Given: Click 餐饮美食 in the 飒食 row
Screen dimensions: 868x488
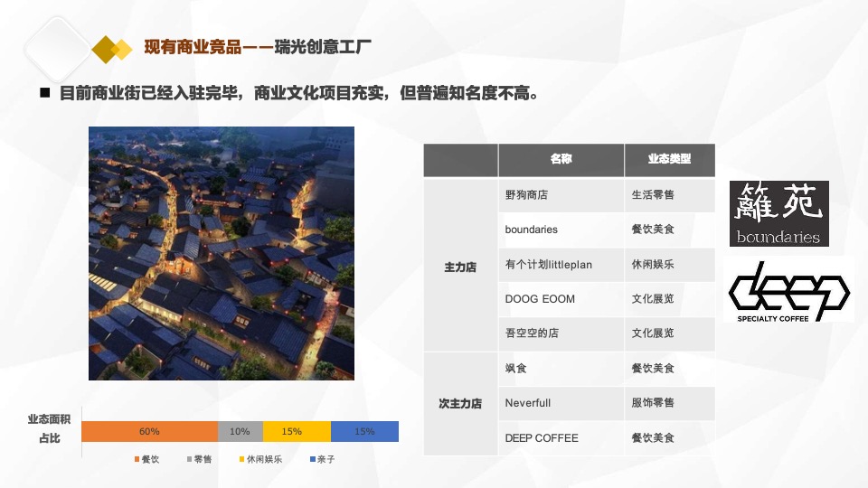Looking at the screenshot, I should click(x=670, y=369).
